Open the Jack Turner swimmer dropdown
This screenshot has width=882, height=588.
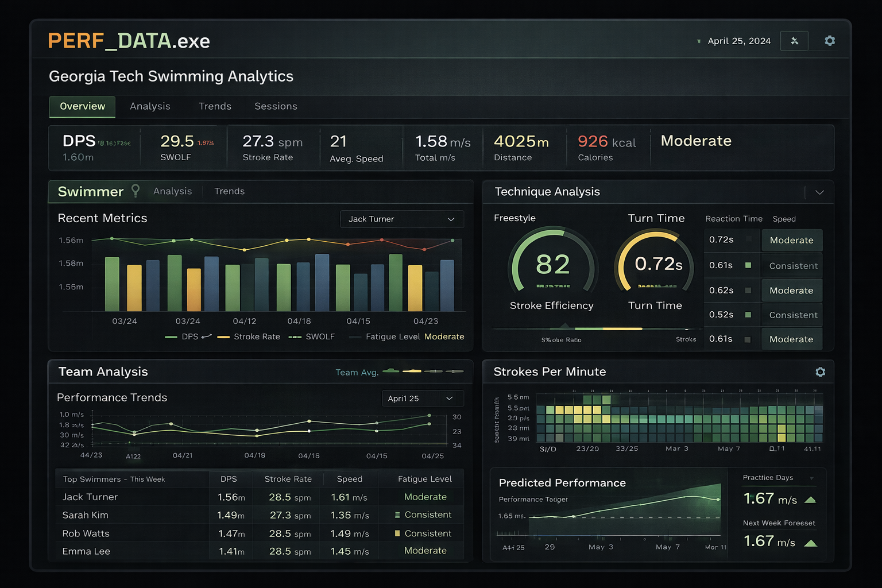tap(401, 219)
